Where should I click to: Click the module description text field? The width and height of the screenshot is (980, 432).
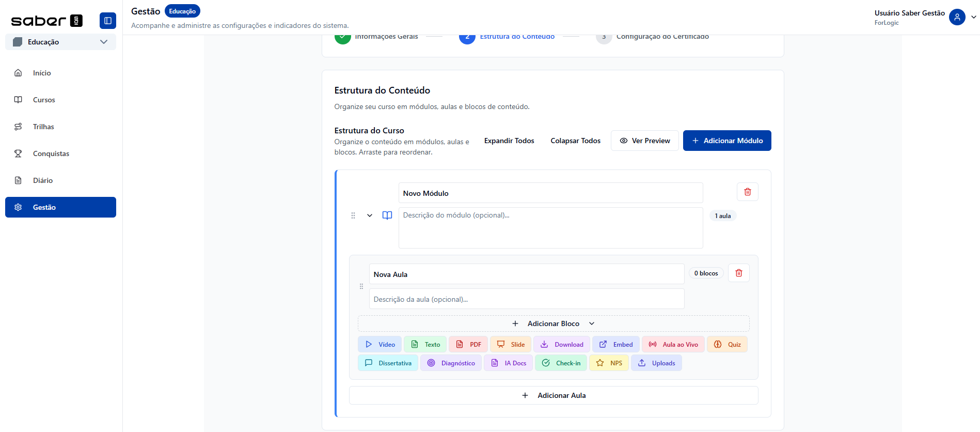550,227
